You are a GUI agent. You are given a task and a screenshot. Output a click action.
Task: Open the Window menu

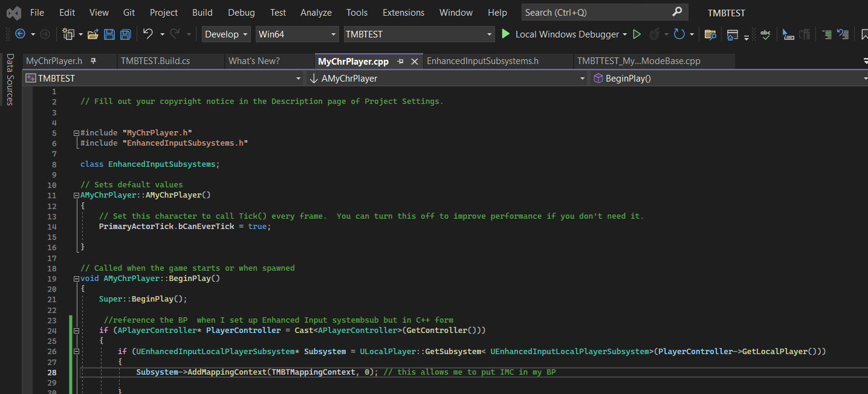[456, 12]
